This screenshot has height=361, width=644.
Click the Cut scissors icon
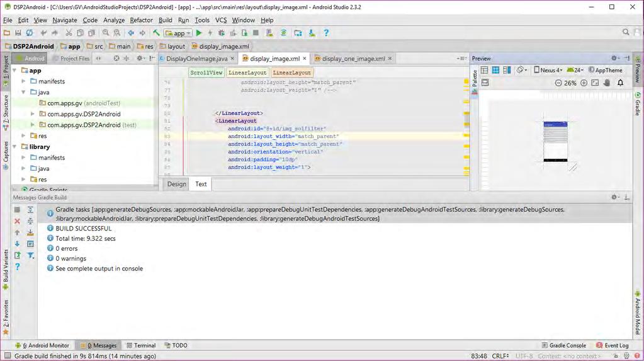(x=69, y=33)
